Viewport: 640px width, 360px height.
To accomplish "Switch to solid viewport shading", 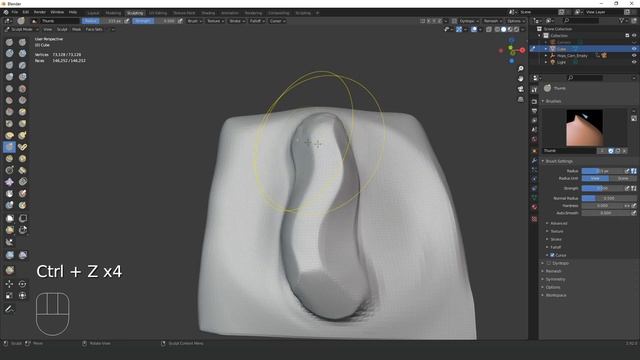I will tap(504, 29).
